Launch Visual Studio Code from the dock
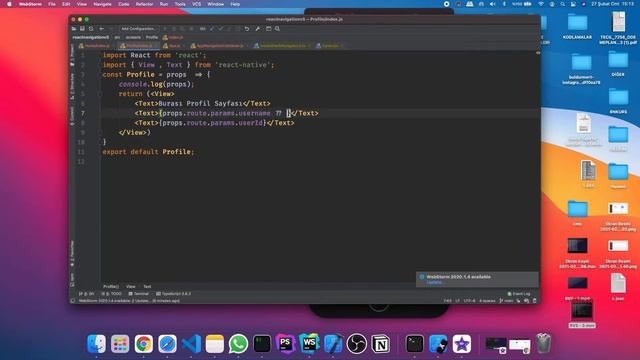The width and height of the screenshot is (640, 360). [x=191, y=344]
